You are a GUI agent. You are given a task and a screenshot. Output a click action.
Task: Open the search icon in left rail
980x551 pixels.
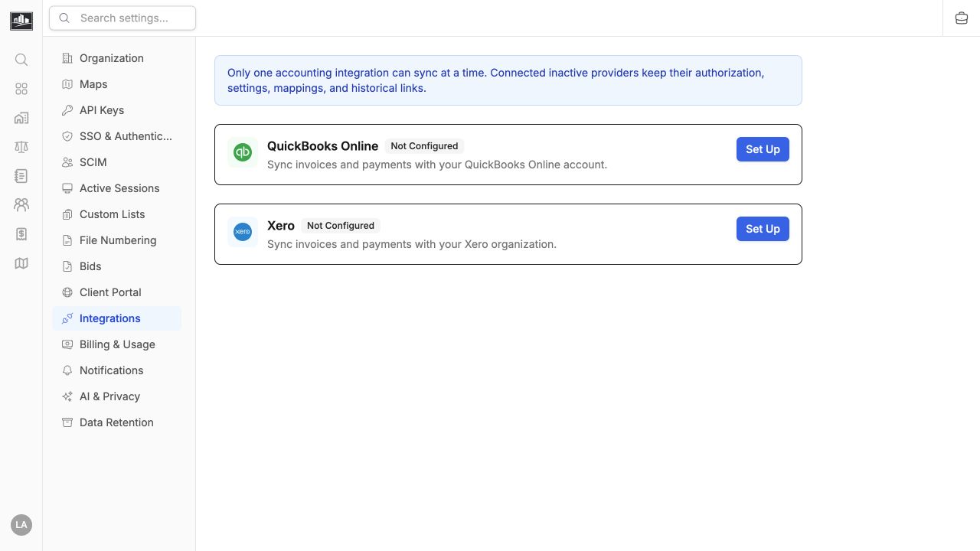click(x=21, y=60)
